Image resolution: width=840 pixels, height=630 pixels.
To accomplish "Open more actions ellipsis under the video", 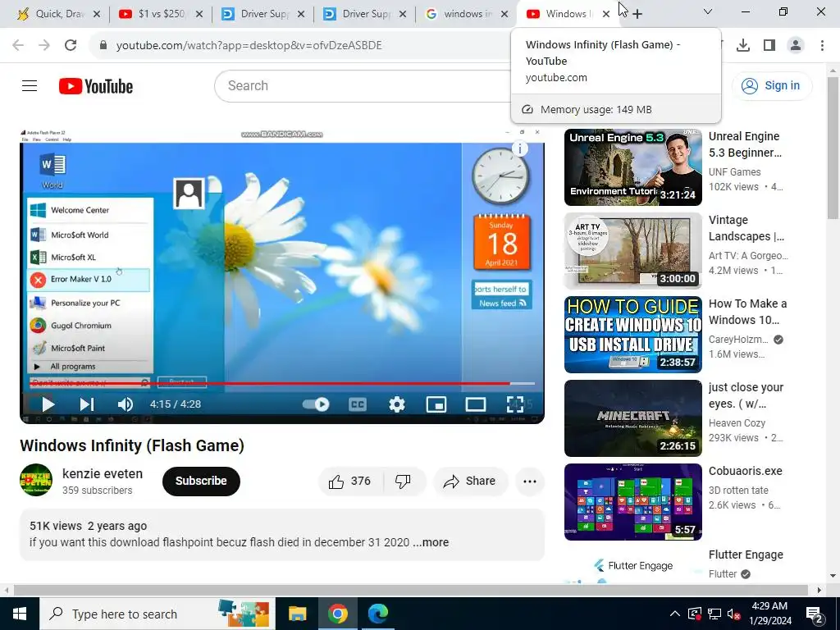I will (530, 482).
